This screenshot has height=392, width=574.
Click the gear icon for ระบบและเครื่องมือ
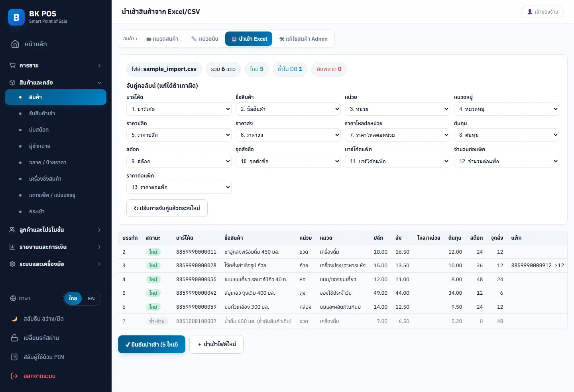(12, 264)
